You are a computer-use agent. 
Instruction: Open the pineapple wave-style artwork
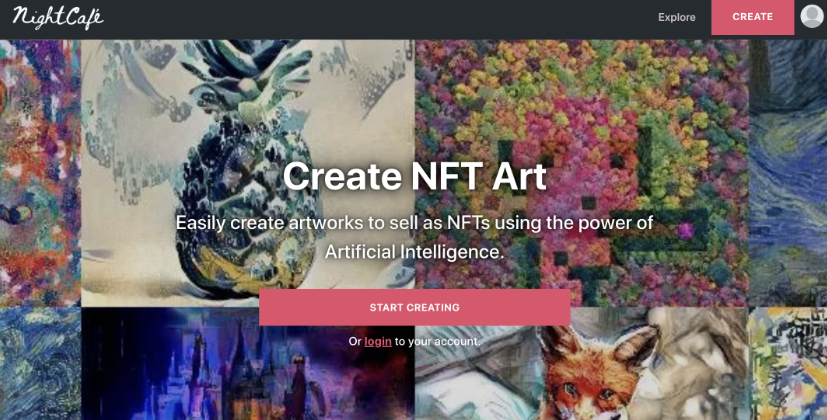(248, 173)
